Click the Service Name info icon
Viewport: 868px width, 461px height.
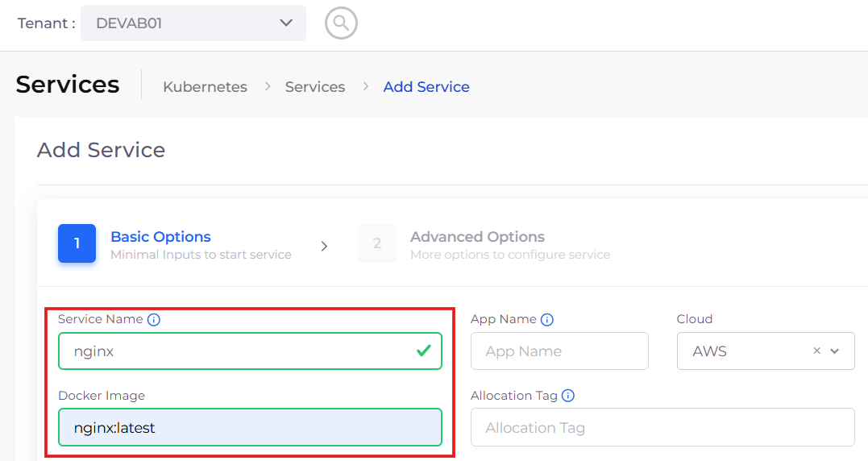154,320
